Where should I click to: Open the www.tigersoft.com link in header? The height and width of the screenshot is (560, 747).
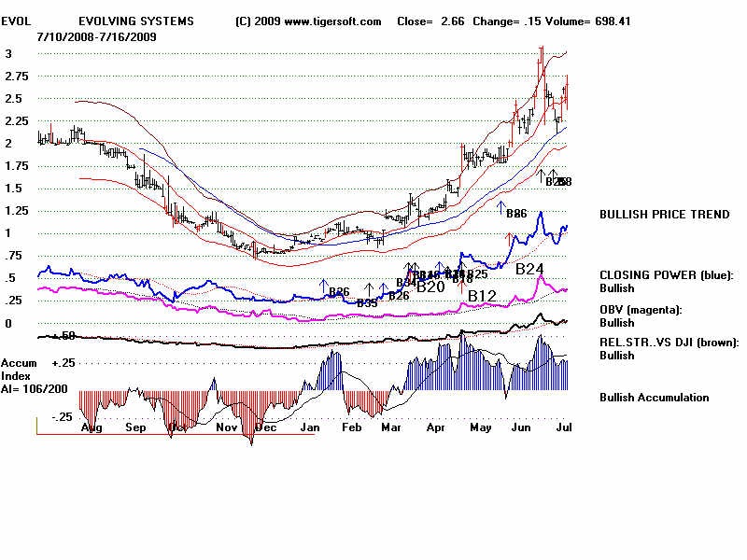[331, 21]
